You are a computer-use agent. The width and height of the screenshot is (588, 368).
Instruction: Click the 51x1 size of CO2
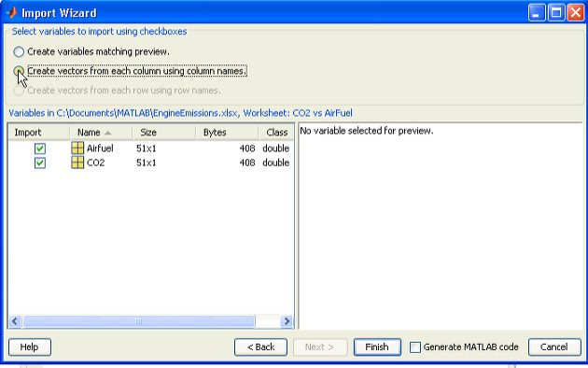147,163
